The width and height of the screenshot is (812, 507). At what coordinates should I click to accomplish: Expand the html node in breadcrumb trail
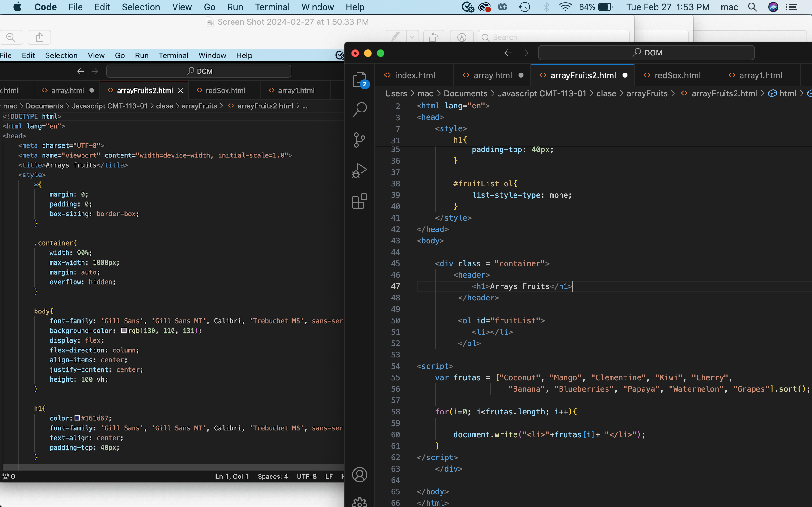click(x=783, y=93)
